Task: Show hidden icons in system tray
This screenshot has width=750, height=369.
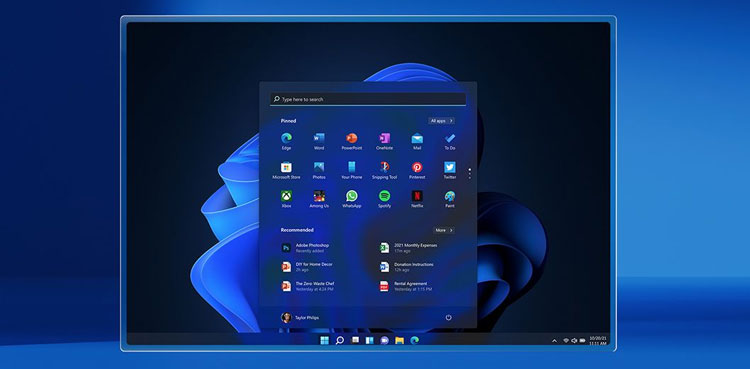Action: tap(554, 341)
